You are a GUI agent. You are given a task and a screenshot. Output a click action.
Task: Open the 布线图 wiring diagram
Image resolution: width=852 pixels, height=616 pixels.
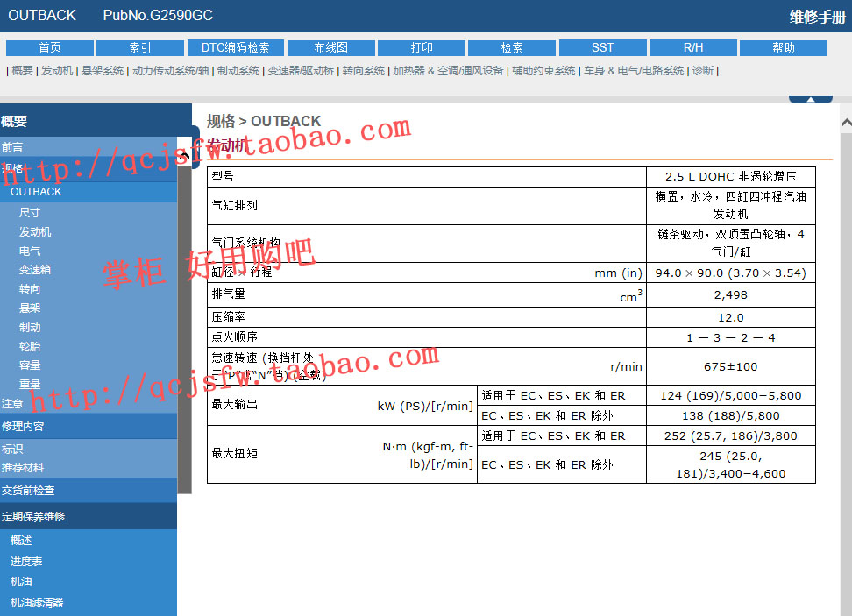(x=331, y=48)
